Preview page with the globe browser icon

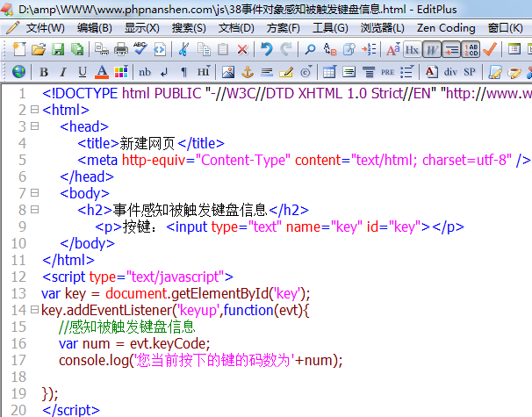18,72
